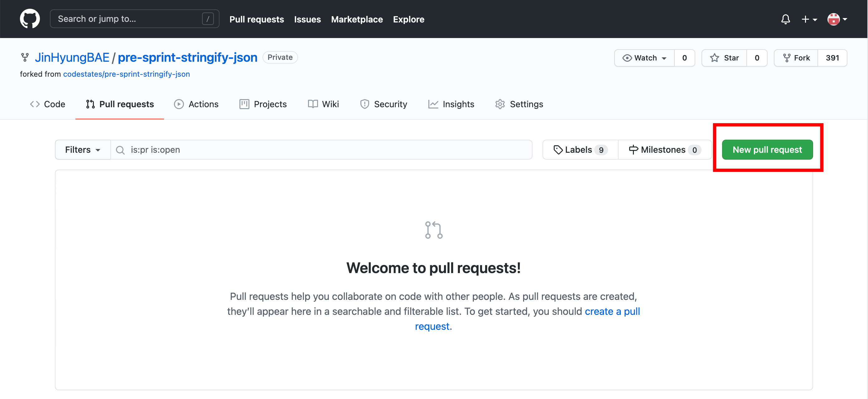Open the plus create-new dropdown

pos(809,19)
